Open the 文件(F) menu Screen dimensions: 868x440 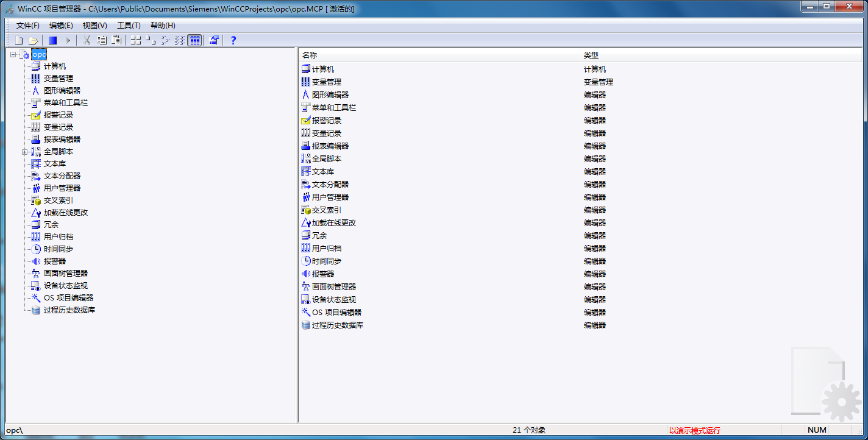27,26
